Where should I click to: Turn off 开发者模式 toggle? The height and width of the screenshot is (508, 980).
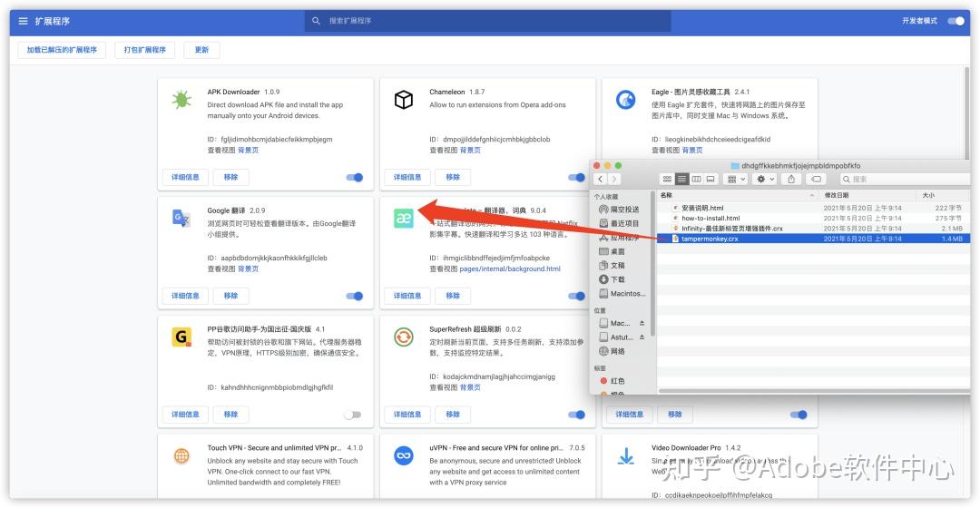point(955,21)
